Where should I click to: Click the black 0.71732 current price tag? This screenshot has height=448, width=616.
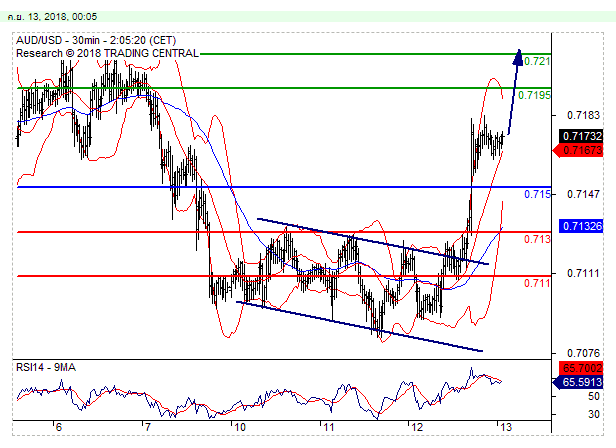click(x=581, y=136)
